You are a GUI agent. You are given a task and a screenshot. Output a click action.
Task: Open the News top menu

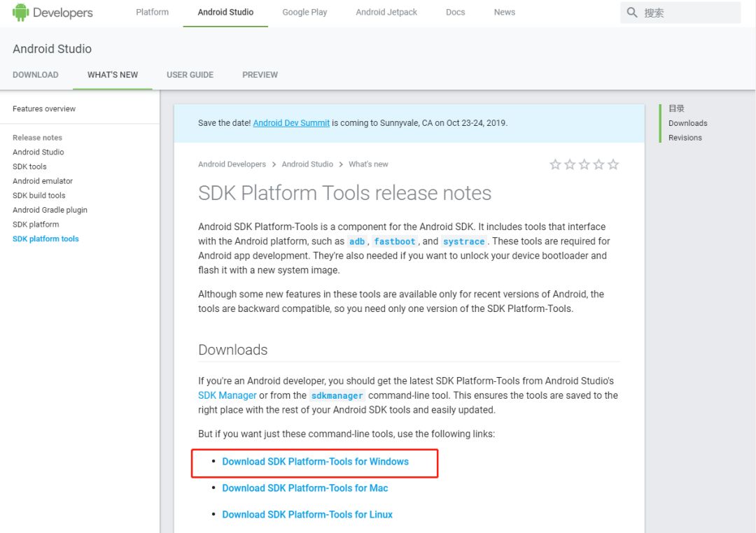click(504, 12)
